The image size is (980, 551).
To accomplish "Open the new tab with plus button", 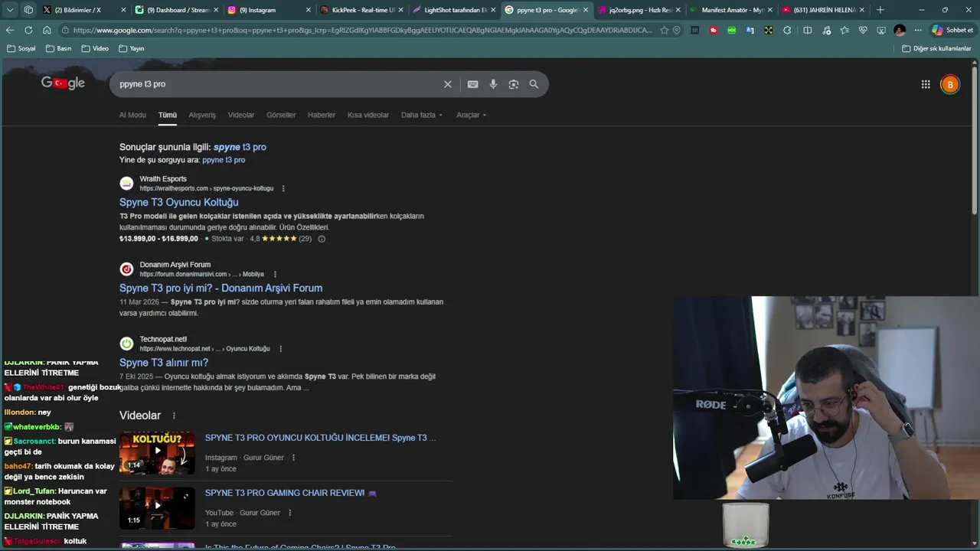I will tap(880, 10).
